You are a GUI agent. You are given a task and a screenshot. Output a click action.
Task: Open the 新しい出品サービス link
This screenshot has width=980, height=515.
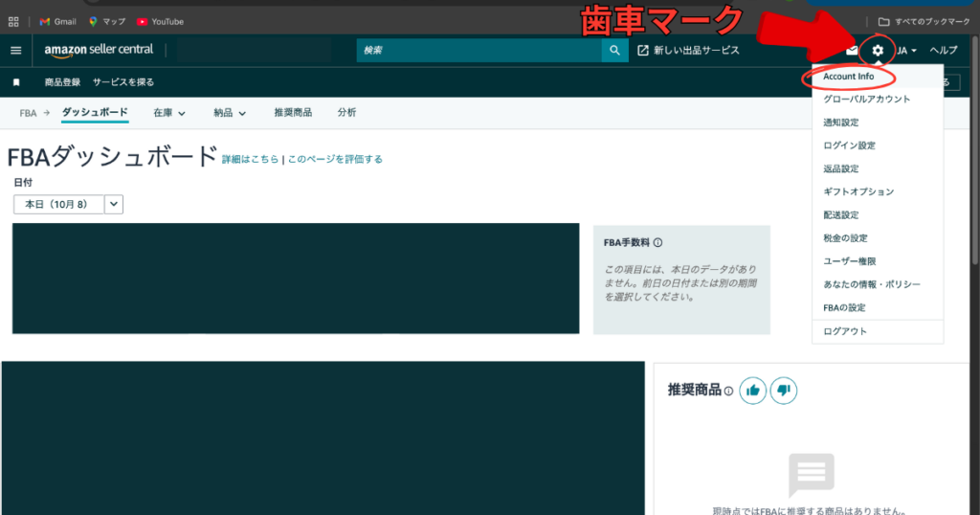click(x=689, y=50)
